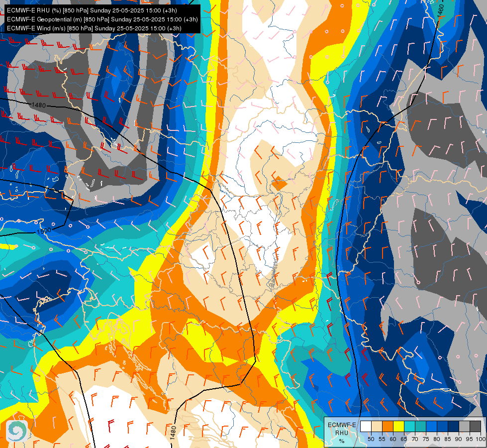
Task: Click the legend value 55
Action: (x=382, y=439)
